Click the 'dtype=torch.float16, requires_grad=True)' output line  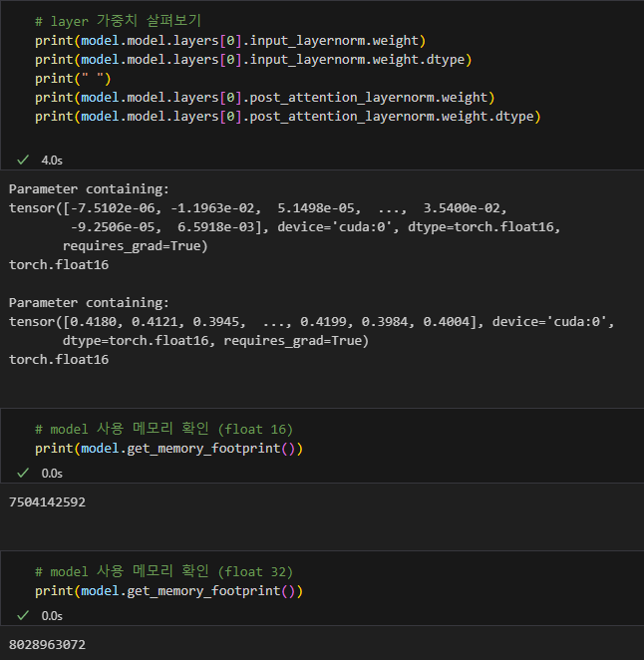215,341
